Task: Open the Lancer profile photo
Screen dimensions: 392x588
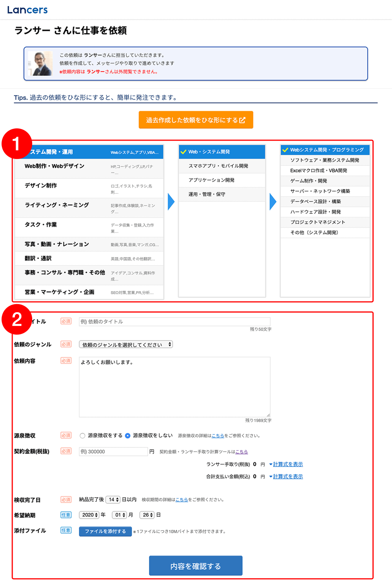Action: 41,63
